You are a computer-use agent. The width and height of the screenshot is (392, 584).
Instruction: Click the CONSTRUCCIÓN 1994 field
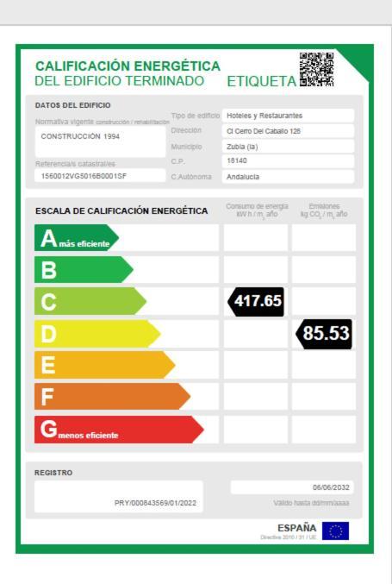click(x=100, y=141)
